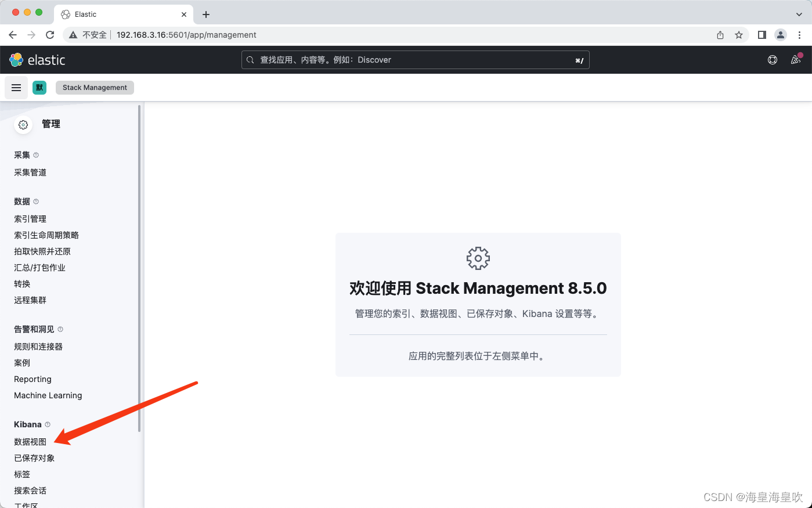This screenshot has width=812, height=508.
Task: Open the hamburger navigation menu
Action: click(x=16, y=88)
